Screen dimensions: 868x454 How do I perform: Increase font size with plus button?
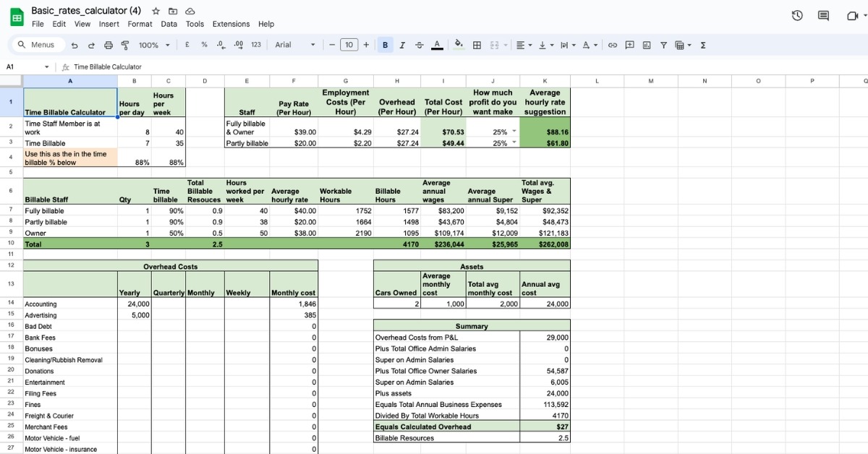tap(366, 45)
